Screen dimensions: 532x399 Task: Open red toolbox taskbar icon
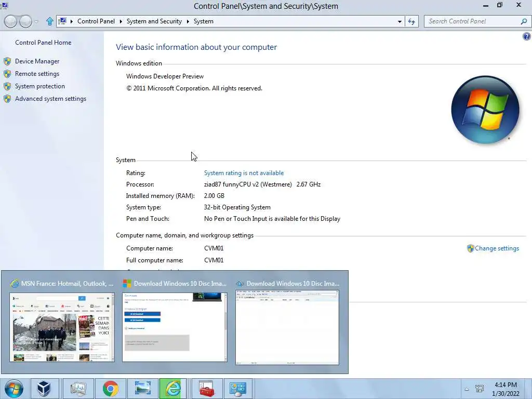(207, 389)
